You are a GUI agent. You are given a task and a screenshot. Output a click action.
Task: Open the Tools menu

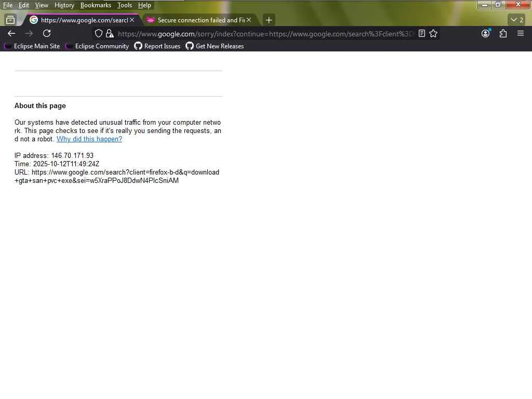125,5
